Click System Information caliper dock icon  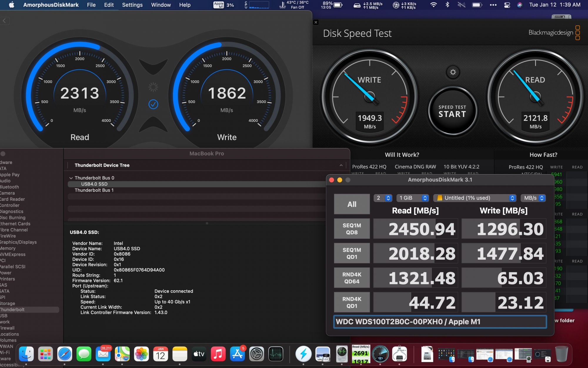pos(399,354)
